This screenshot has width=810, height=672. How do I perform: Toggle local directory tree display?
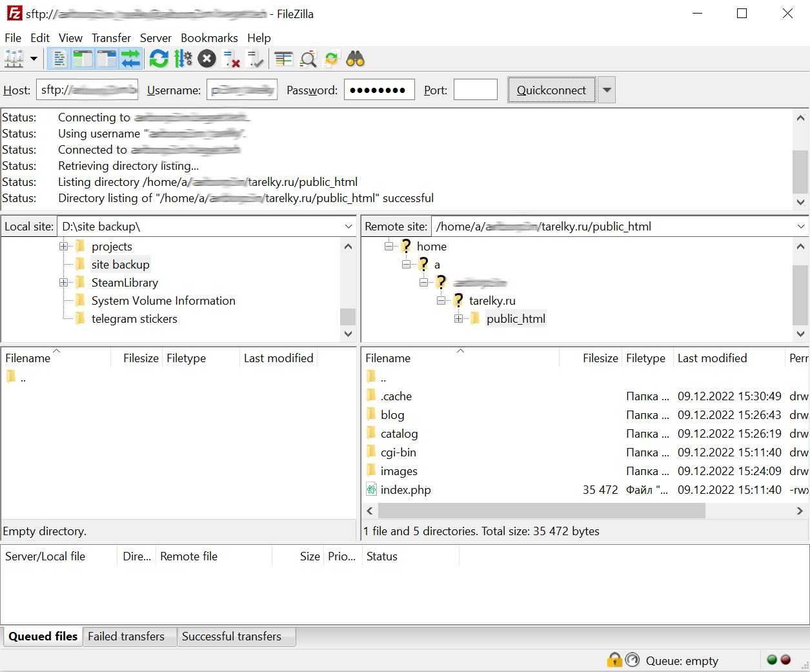83,59
